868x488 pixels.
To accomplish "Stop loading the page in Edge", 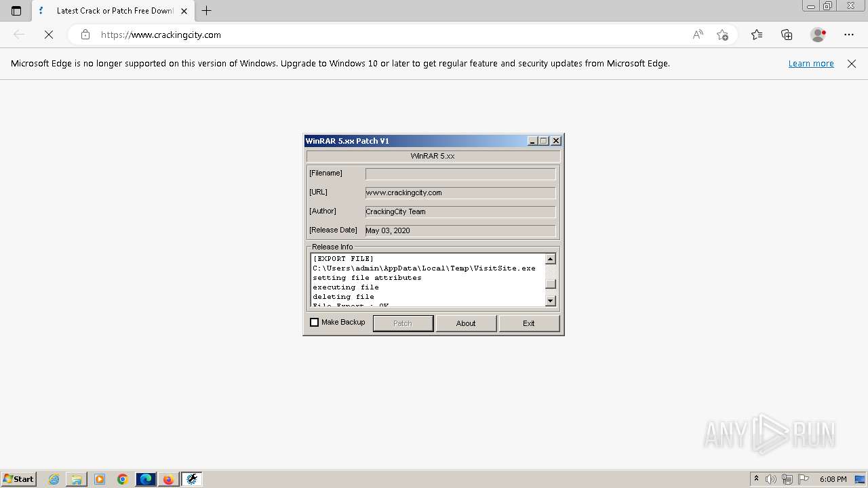I will pos(49,35).
